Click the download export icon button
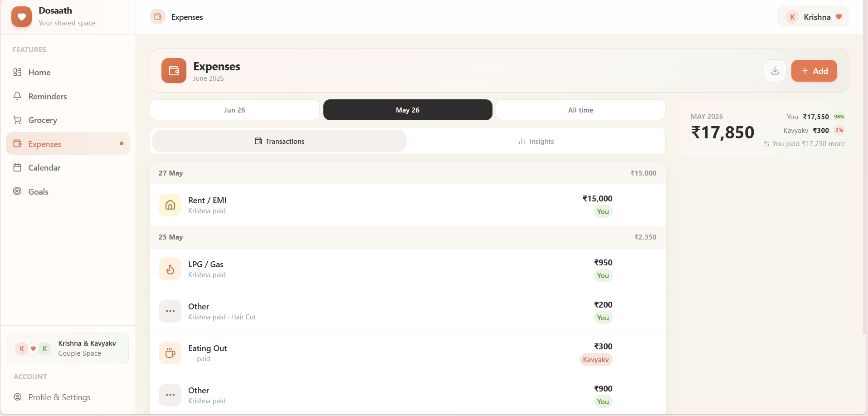Viewport: 868px width, 416px height. 775,71
